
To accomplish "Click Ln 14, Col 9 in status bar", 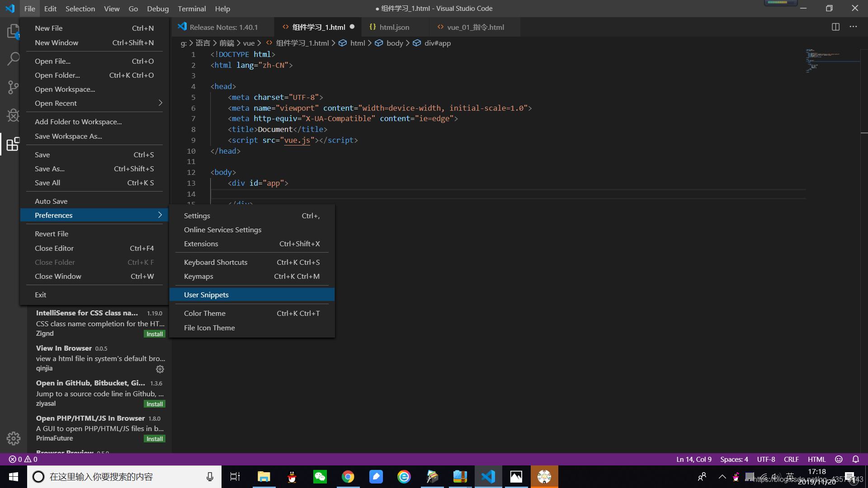I will click(694, 459).
